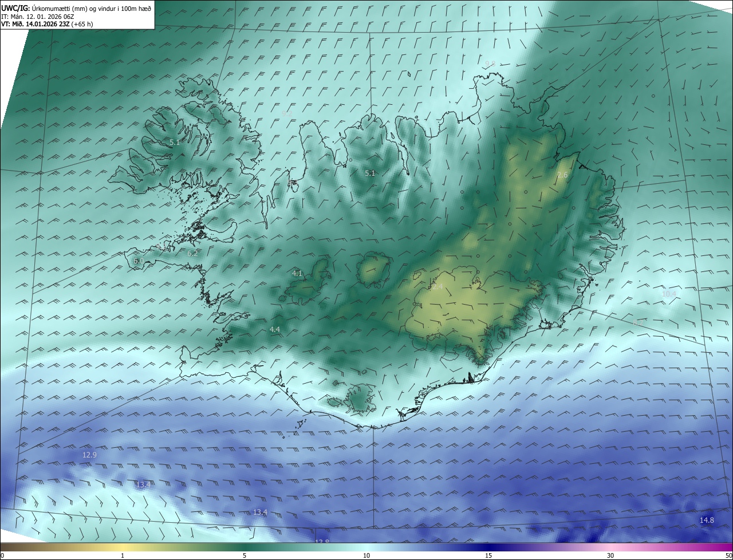Click the '0' tick on the color scale
The image size is (733, 560).
coord(2,555)
